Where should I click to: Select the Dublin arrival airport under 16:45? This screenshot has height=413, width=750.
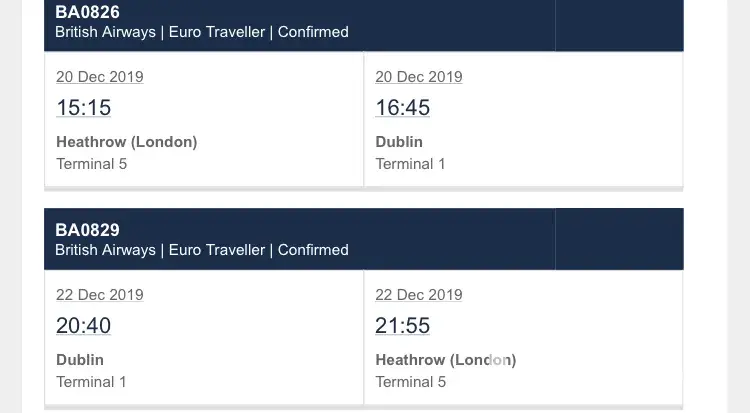tap(399, 142)
